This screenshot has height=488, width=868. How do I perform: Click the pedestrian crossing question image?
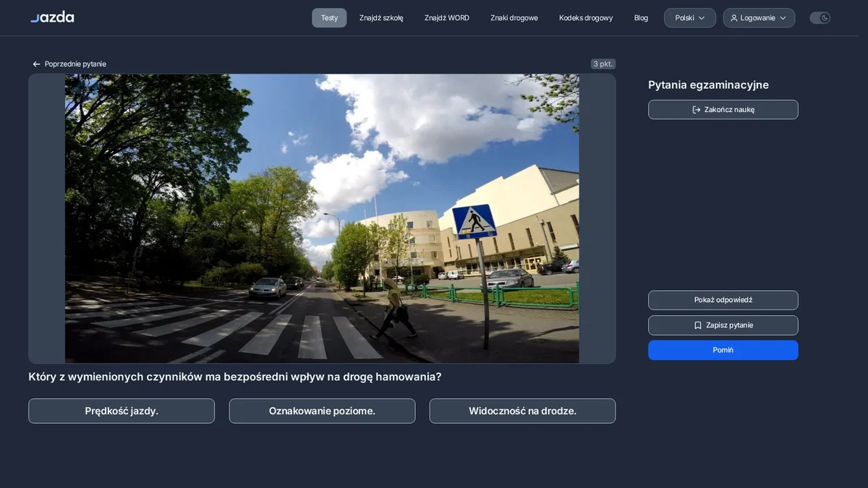(322, 218)
